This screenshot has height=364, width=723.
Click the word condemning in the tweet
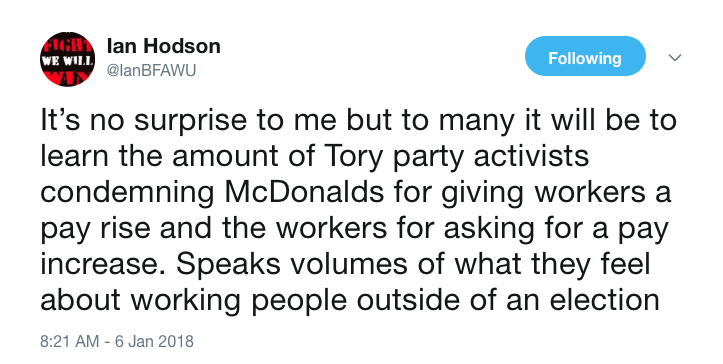tap(127, 193)
